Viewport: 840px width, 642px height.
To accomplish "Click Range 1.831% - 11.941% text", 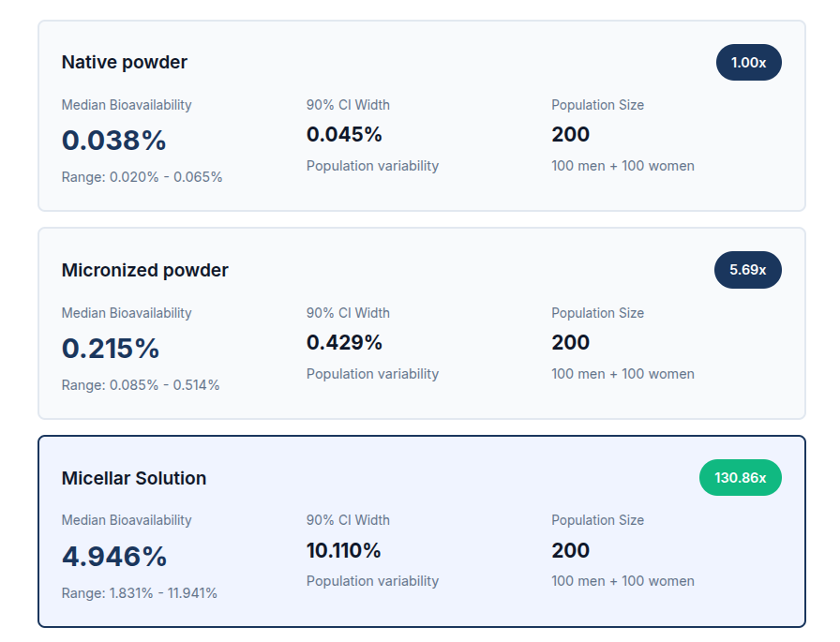I will (139, 593).
